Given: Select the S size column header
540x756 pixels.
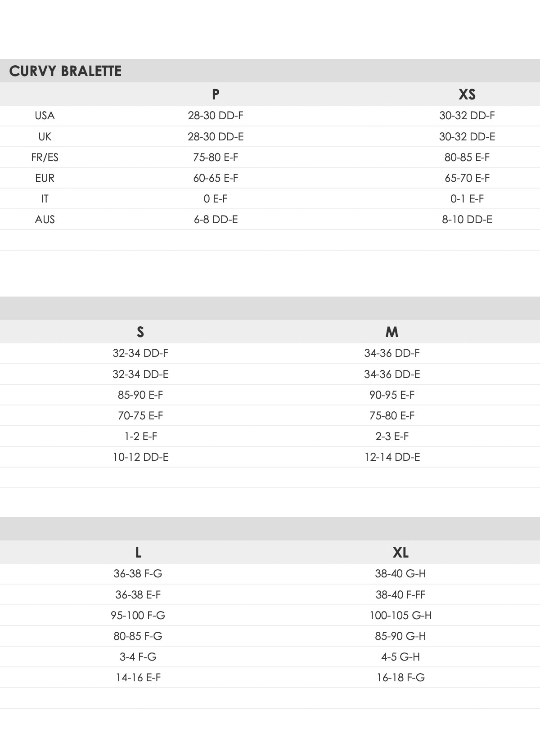Looking at the screenshot, I should pos(140,332).
